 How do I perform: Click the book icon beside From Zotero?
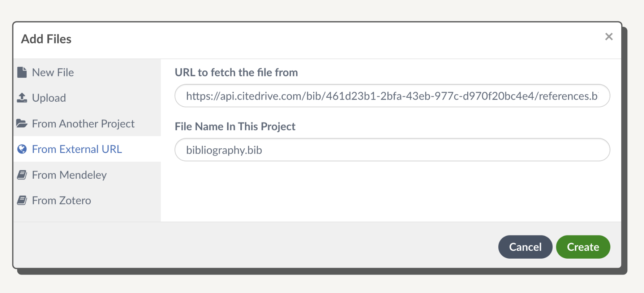tap(22, 200)
